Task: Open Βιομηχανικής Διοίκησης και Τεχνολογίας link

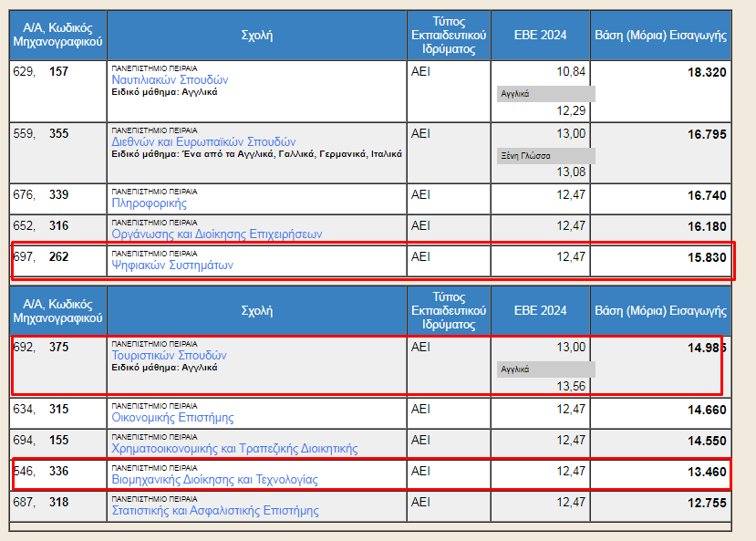Action: click(x=214, y=480)
